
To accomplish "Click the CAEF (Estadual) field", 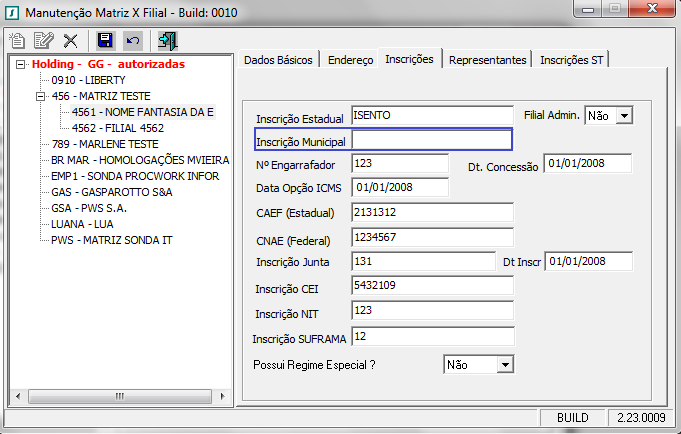I will point(432,213).
